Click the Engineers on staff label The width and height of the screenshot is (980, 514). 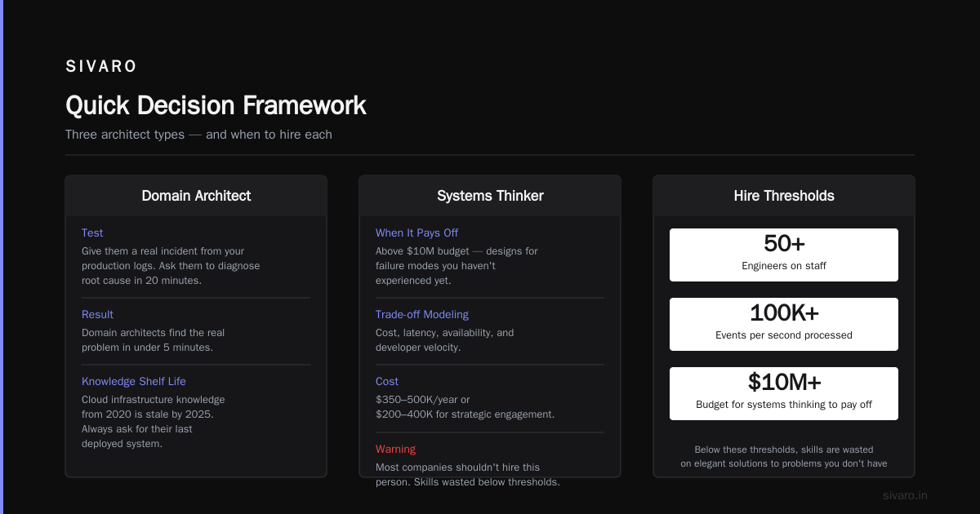click(x=784, y=266)
